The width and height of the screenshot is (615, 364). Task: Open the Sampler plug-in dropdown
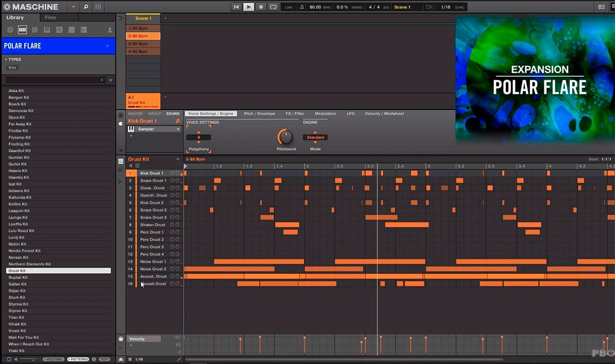178,129
